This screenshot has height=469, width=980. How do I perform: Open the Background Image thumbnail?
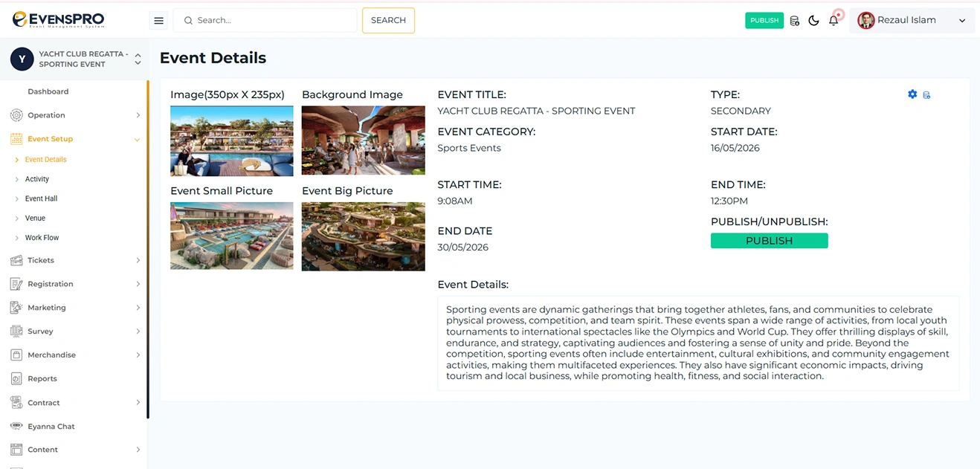(x=364, y=140)
